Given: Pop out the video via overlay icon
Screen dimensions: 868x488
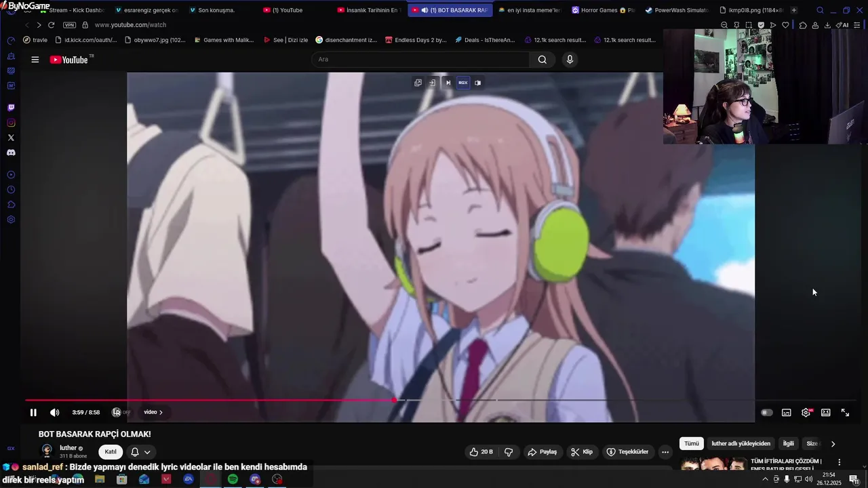Looking at the screenshot, I should click(418, 83).
